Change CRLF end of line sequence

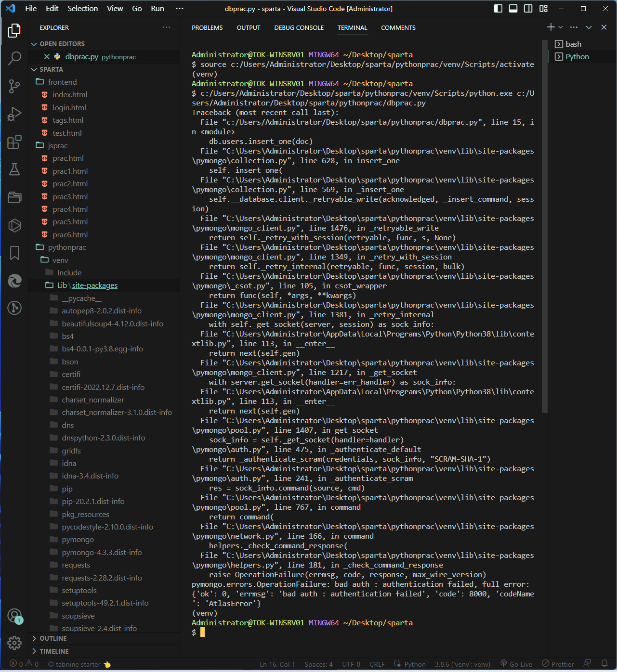coord(377,664)
